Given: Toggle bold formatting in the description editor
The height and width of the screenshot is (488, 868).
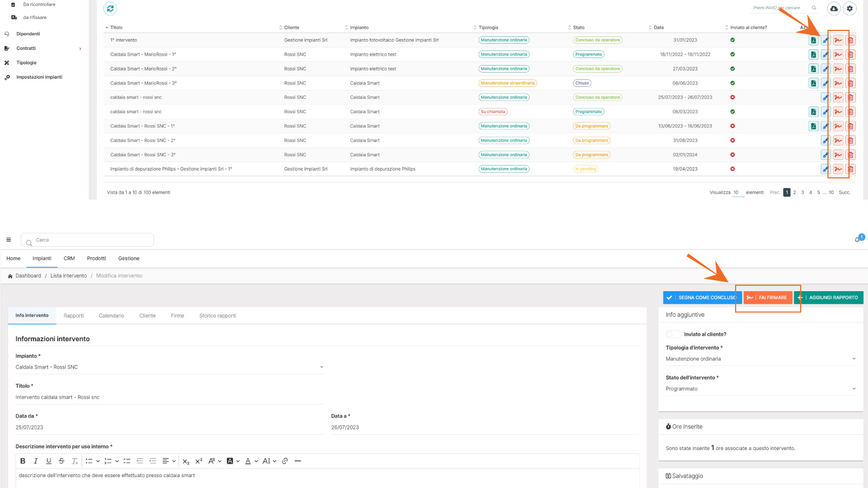Looking at the screenshot, I should click(x=23, y=461).
